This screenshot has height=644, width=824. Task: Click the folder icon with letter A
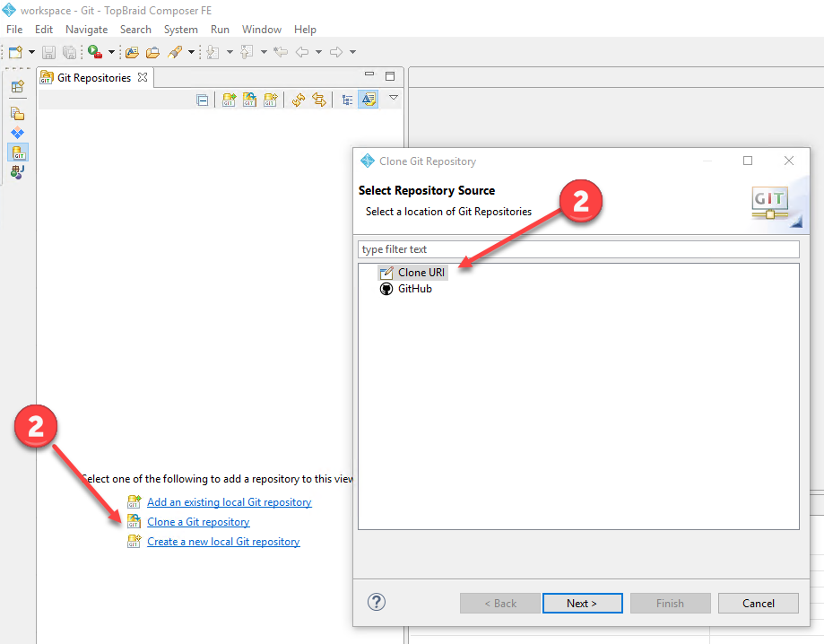pos(132,52)
